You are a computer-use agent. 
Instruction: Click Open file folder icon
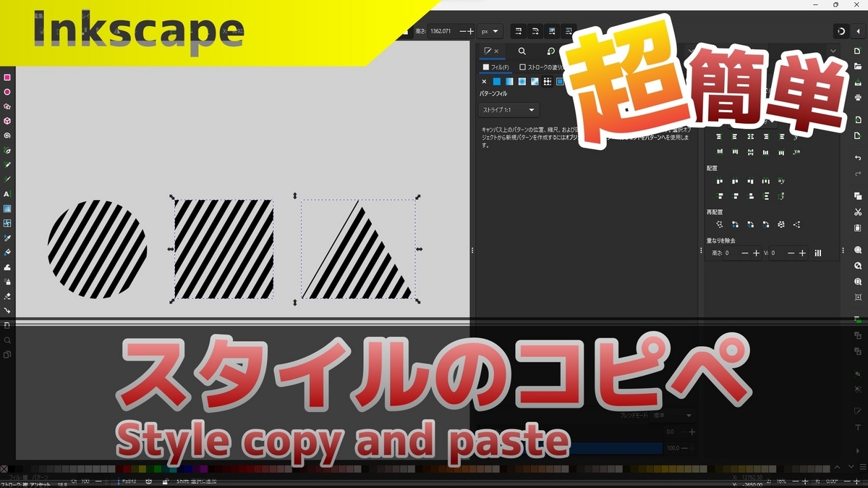858,65
